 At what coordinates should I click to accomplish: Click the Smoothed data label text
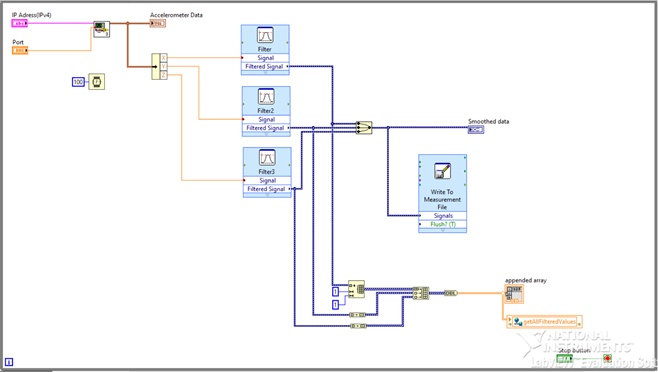tap(488, 121)
